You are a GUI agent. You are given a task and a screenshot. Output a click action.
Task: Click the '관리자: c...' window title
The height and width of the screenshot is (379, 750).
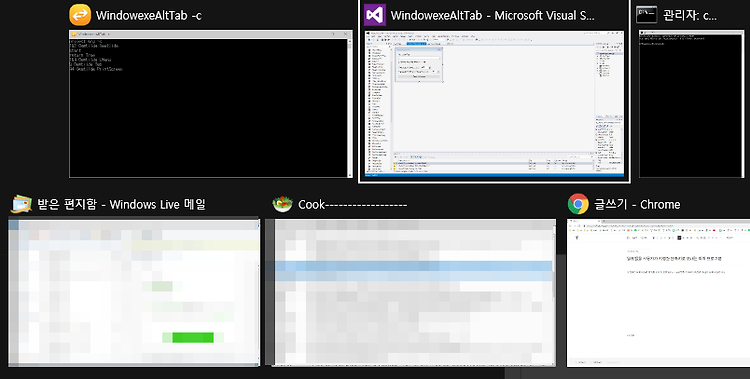[690, 15]
